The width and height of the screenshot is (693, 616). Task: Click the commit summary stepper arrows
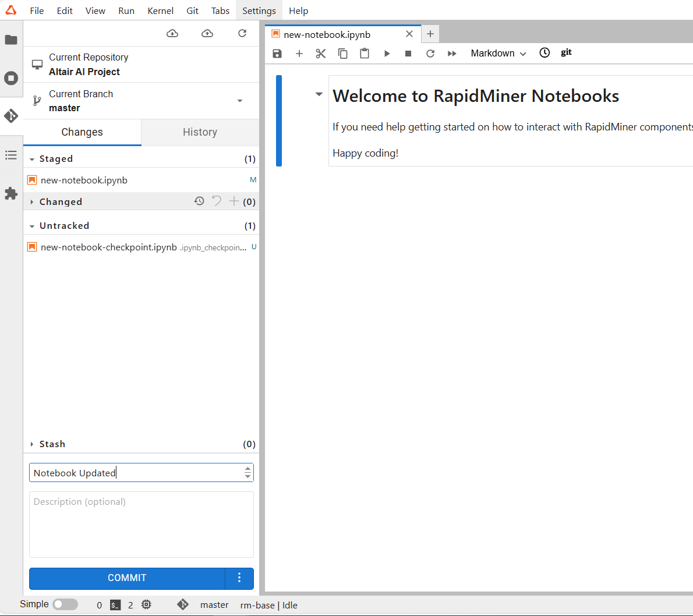248,472
